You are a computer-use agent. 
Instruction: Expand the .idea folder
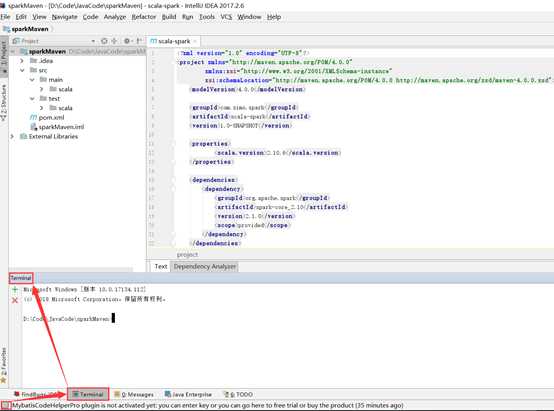pyautogui.click(x=22, y=61)
